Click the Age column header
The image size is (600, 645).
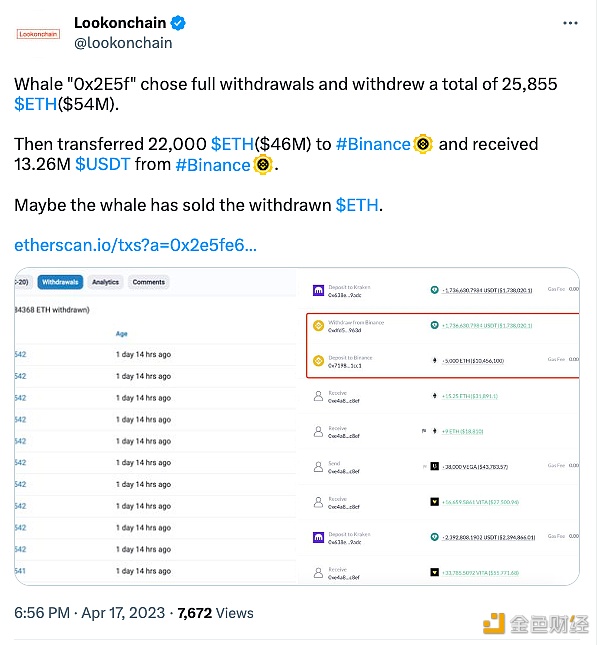(x=122, y=334)
